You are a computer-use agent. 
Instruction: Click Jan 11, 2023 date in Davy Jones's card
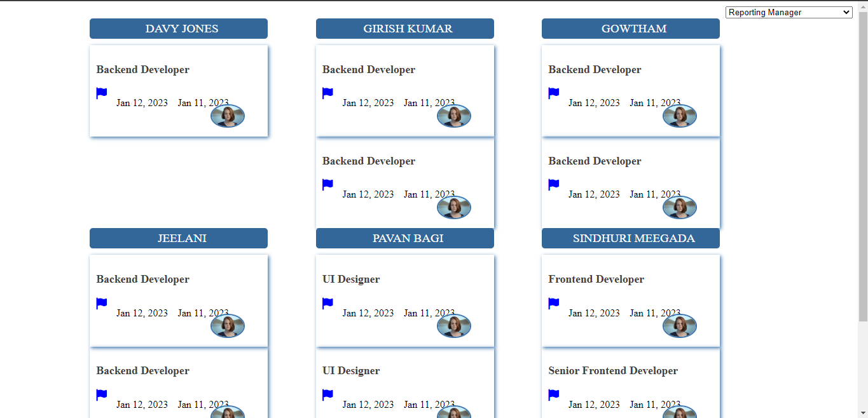(x=203, y=103)
